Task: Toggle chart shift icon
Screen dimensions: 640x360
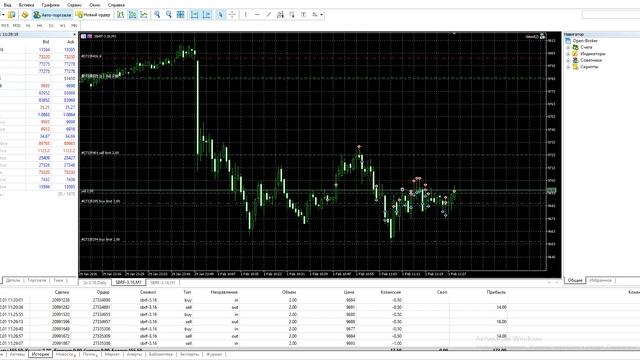Action: (x=207, y=15)
